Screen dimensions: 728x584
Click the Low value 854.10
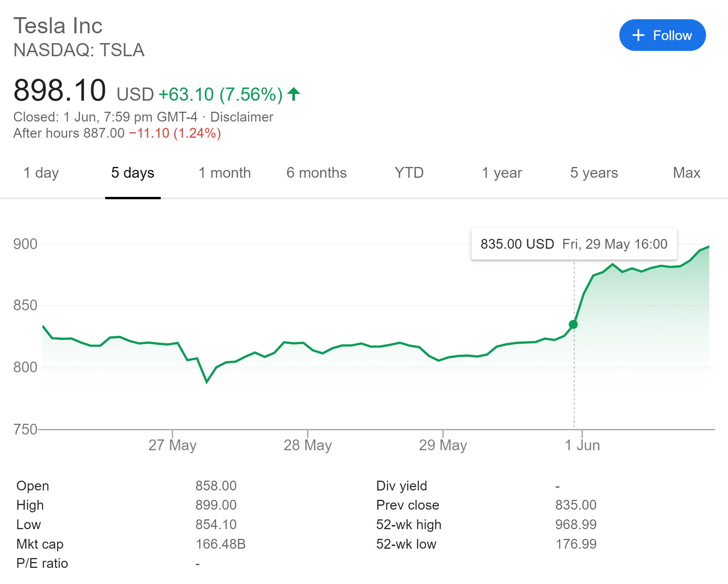tap(216, 525)
